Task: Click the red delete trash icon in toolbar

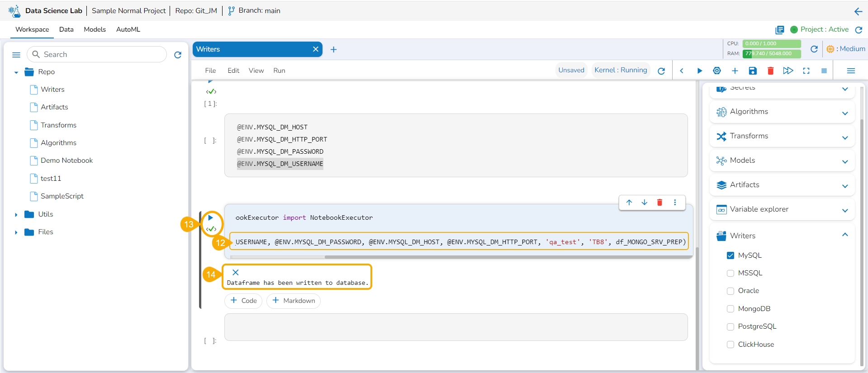Action: coord(770,71)
